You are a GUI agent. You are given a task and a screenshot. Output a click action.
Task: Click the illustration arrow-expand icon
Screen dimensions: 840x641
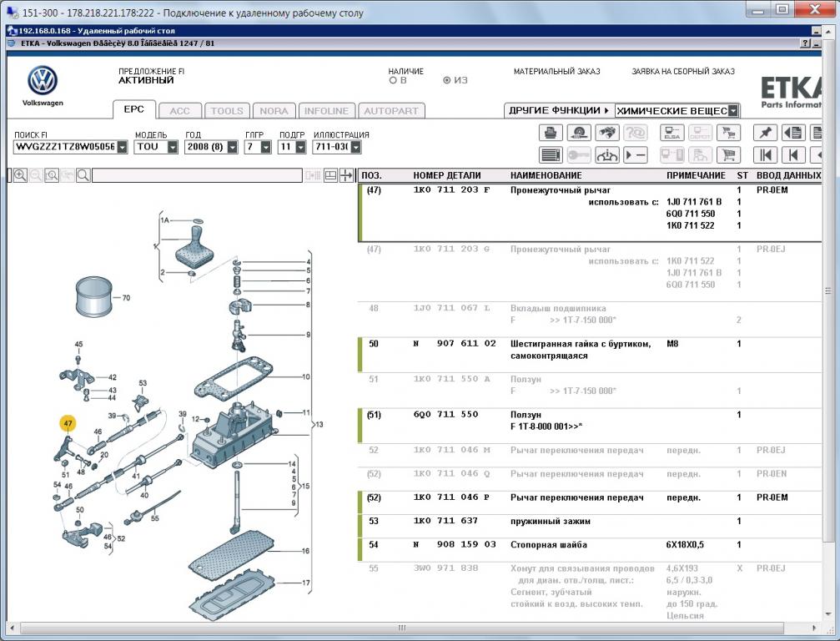(x=346, y=175)
